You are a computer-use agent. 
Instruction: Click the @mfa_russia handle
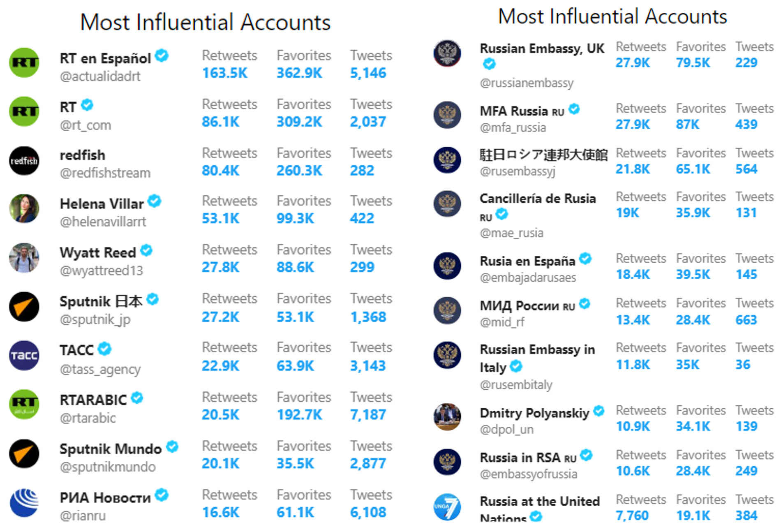[513, 128]
